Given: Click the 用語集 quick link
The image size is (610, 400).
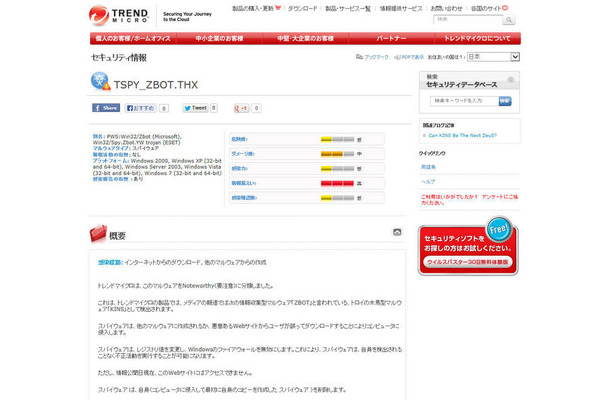Looking at the screenshot, I should point(428,167).
